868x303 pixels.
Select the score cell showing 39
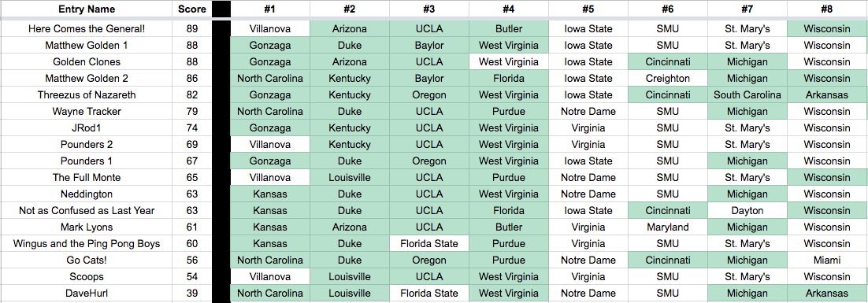coord(192,294)
